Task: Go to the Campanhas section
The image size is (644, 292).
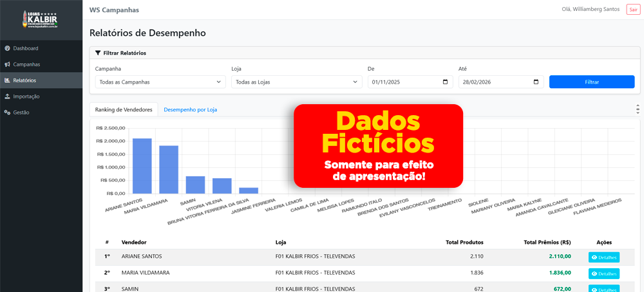Action: click(x=41, y=64)
